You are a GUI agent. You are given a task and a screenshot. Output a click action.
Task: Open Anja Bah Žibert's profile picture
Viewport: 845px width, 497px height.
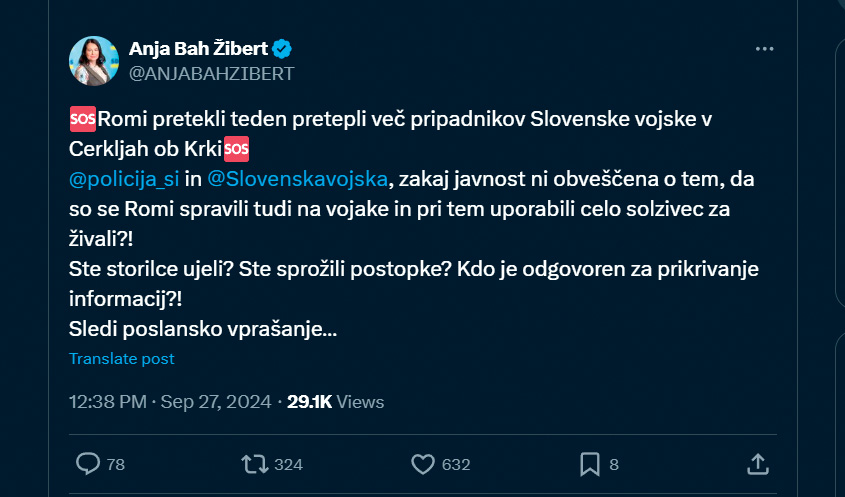[94, 61]
